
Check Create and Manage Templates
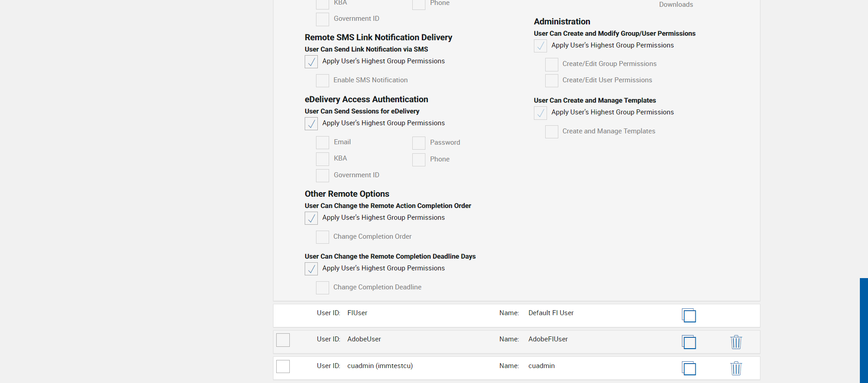pyautogui.click(x=552, y=132)
